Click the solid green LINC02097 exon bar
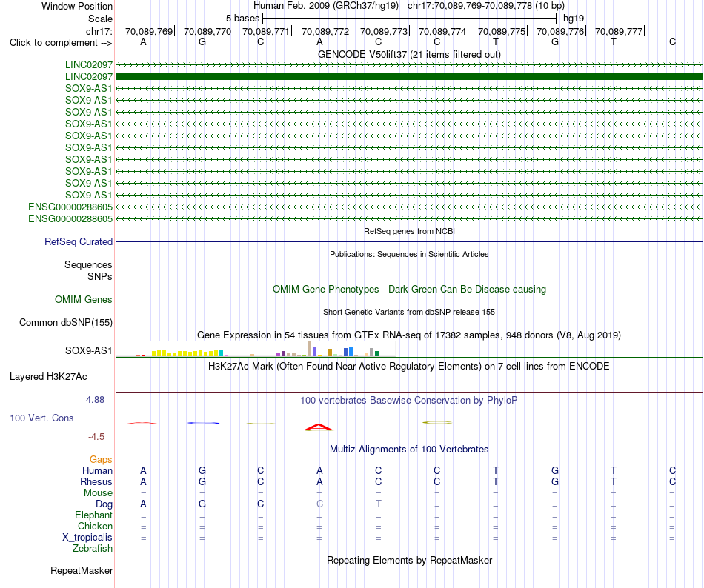704x588 pixels. (x=409, y=77)
